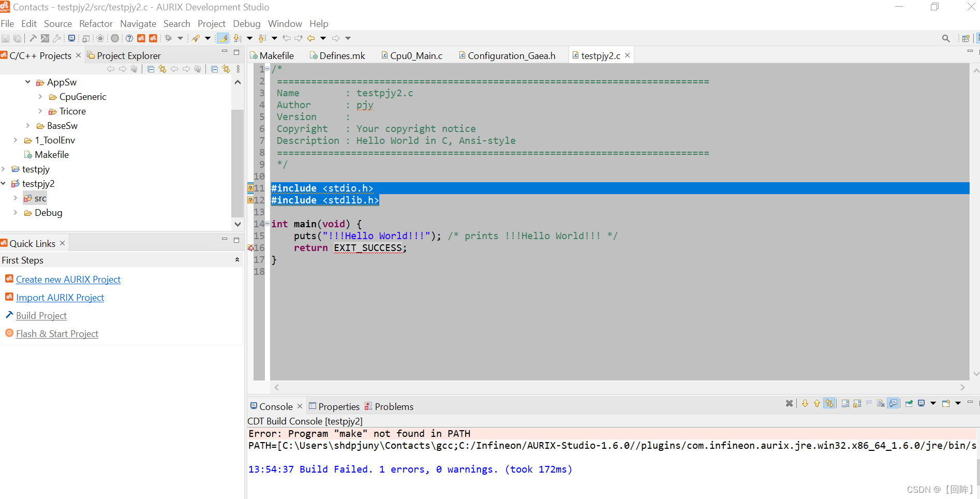Select the wrench build settings icon
Image resolution: width=980 pixels, height=499 pixels.
(x=57, y=38)
